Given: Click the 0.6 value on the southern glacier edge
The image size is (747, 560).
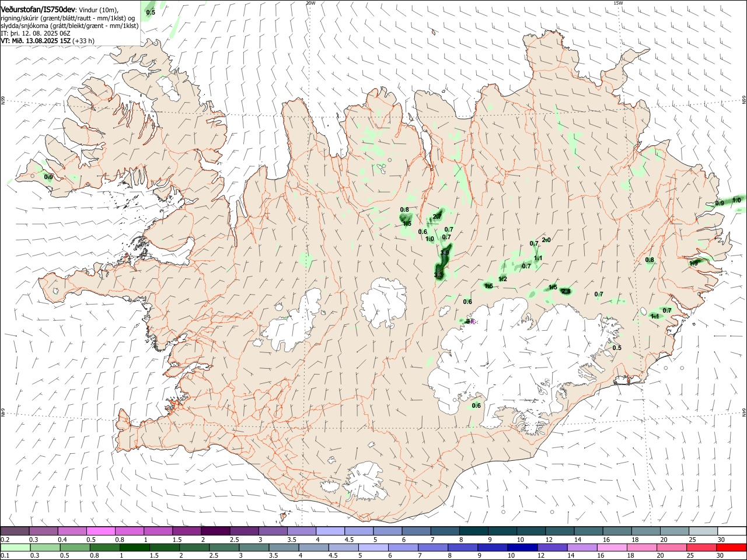Looking at the screenshot, I should (x=476, y=405).
